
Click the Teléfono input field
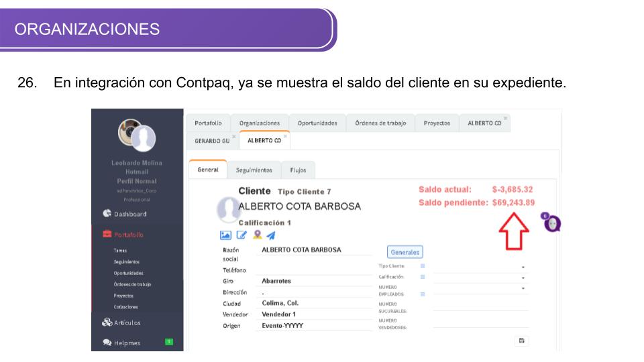tap(315, 269)
